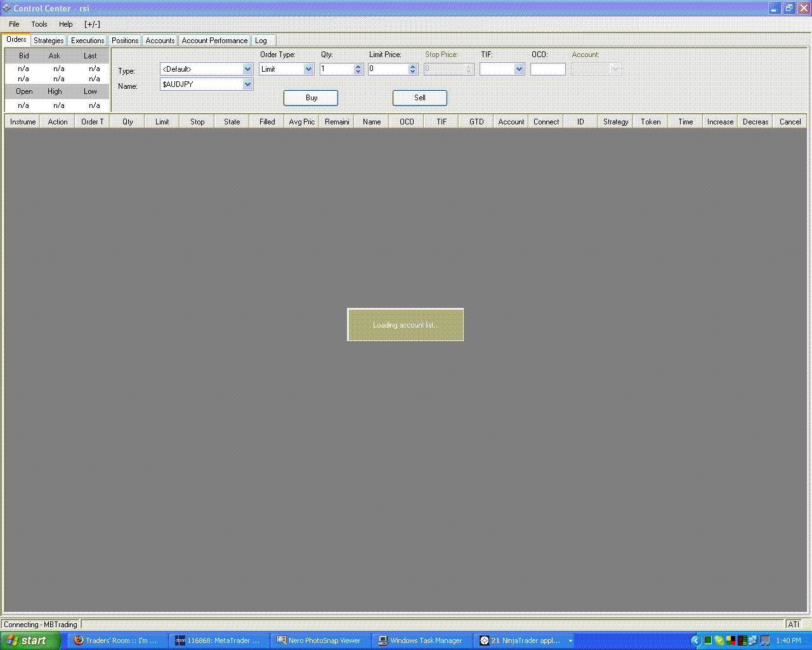Click the "Loading account list..." message

pos(405,325)
